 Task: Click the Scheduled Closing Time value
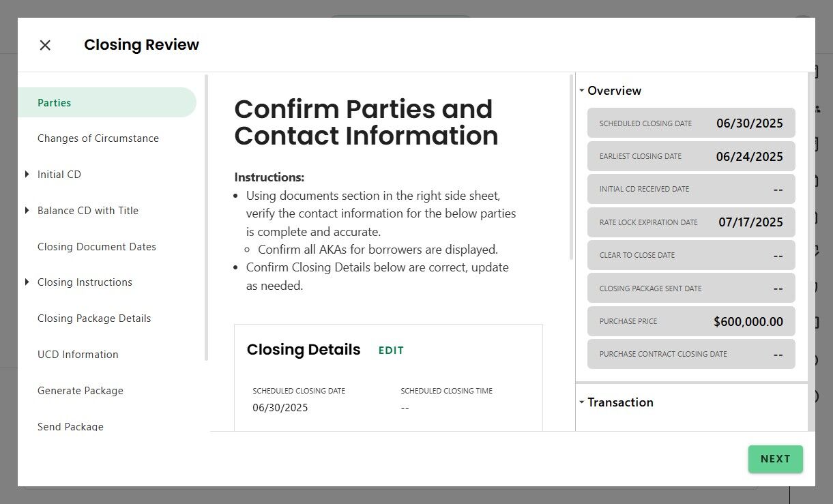click(x=405, y=408)
